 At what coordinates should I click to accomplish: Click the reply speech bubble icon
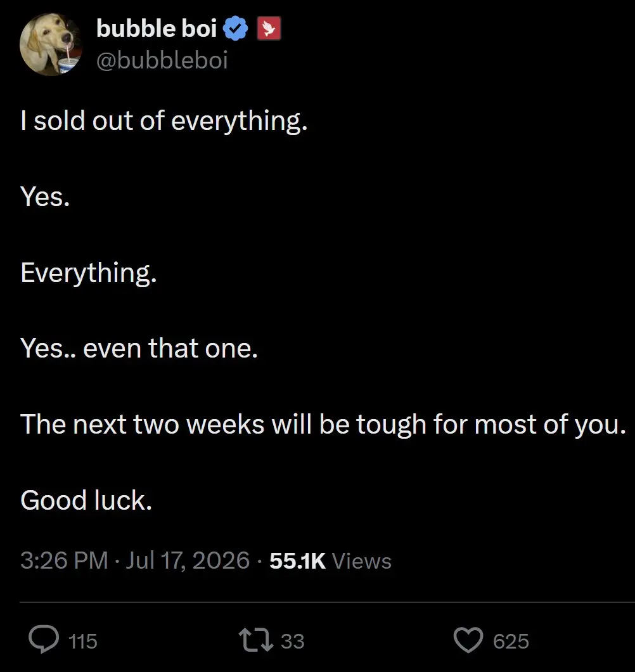[44, 639]
